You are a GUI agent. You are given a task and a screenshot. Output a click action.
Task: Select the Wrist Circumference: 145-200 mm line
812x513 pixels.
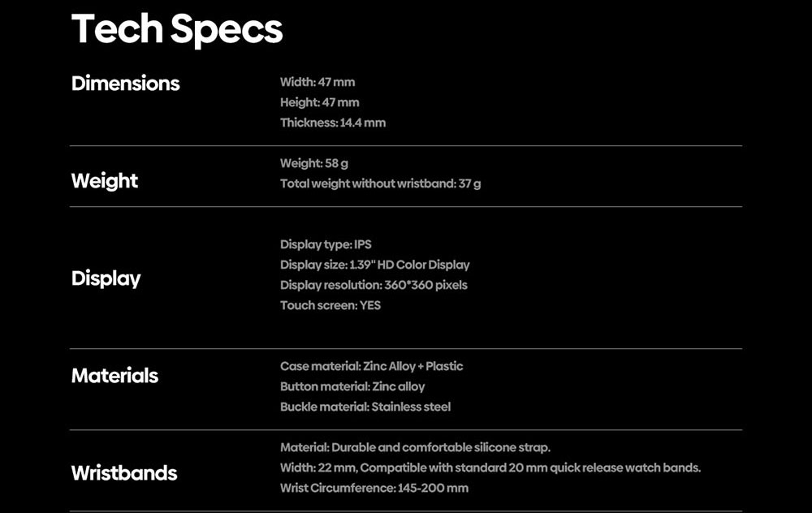coord(374,488)
